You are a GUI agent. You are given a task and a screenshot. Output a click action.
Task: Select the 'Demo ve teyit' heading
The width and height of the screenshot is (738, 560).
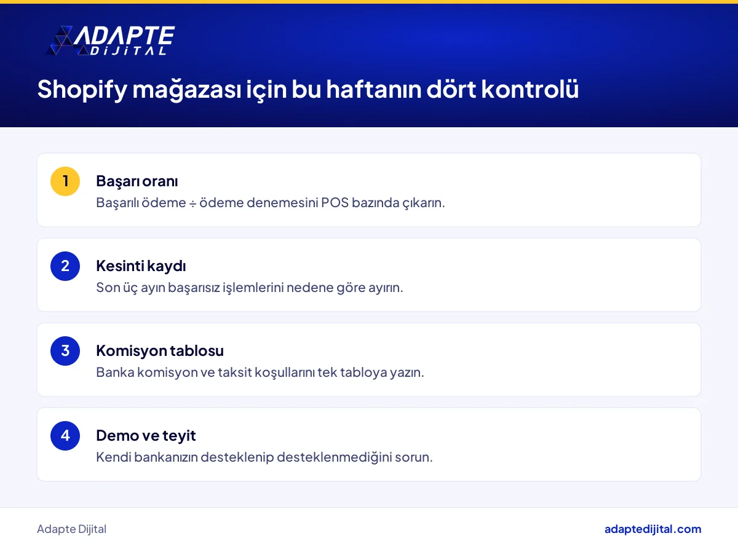[146, 436]
